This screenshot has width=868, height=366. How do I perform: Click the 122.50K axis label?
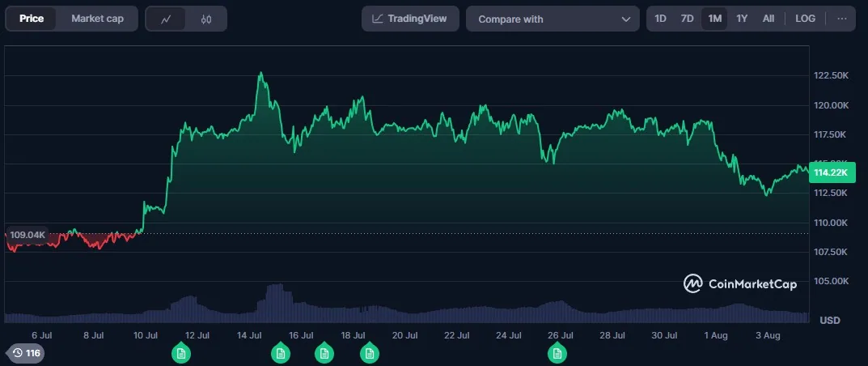(831, 75)
